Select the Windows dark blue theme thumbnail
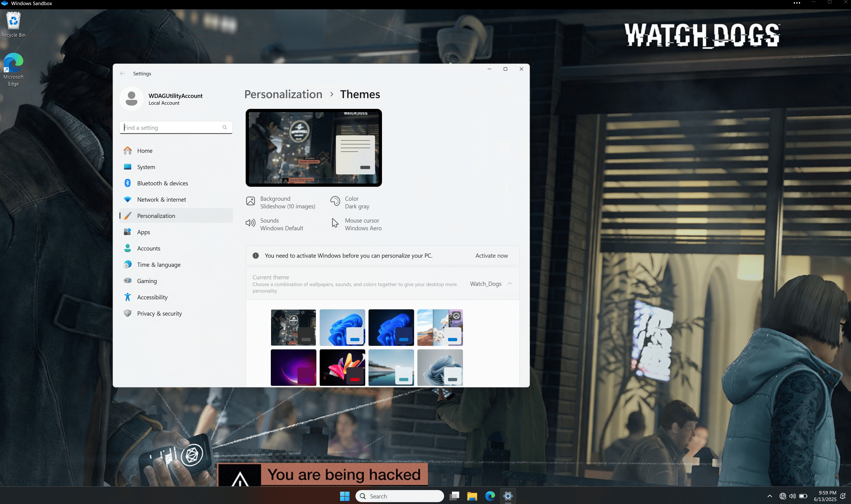 pyautogui.click(x=391, y=327)
